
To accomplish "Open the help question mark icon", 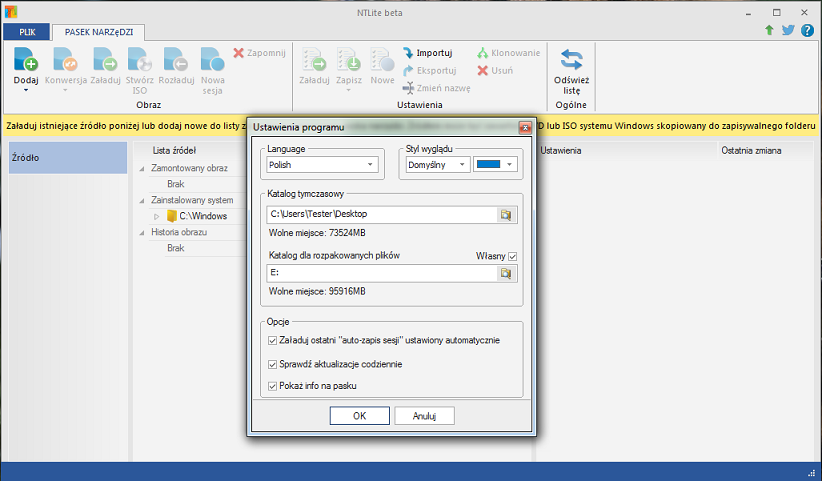I will click(807, 30).
